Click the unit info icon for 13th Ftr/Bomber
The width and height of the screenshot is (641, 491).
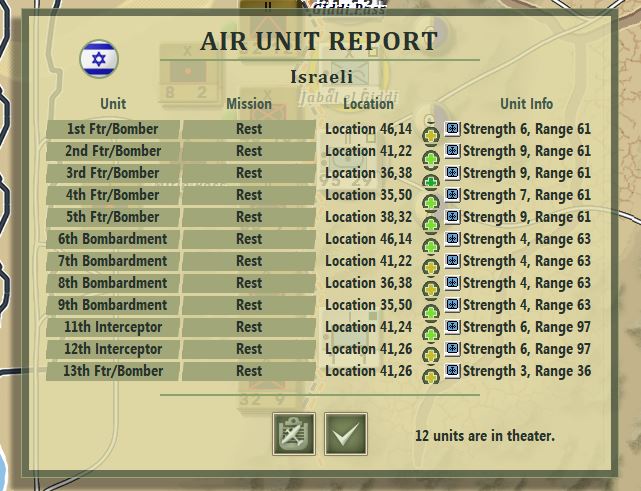coord(453,372)
